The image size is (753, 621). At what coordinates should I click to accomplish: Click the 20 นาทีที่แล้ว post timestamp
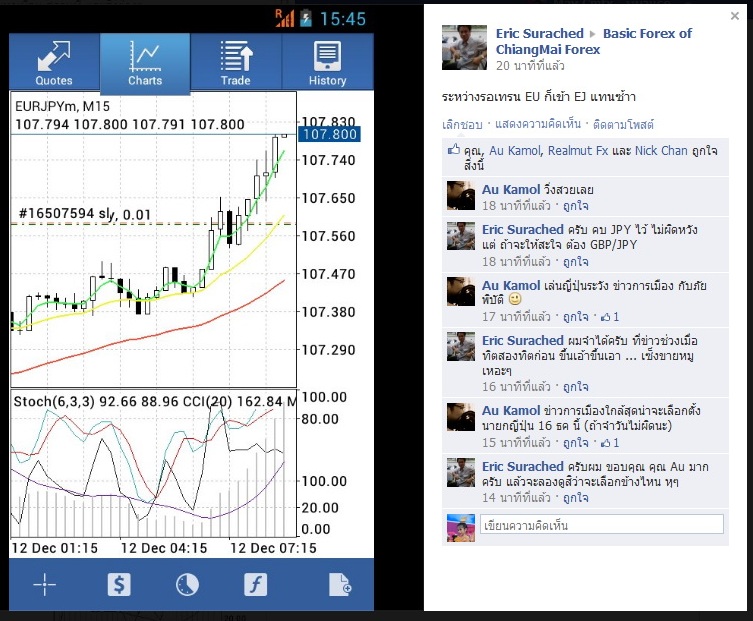[x=530, y=66]
